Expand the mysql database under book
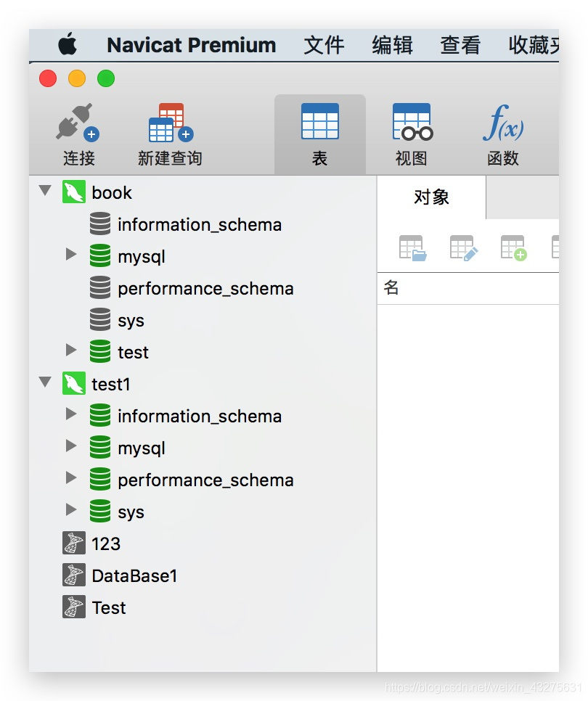Image resolution: width=588 pixels, height=701 pixels. (x=70, y=255)
